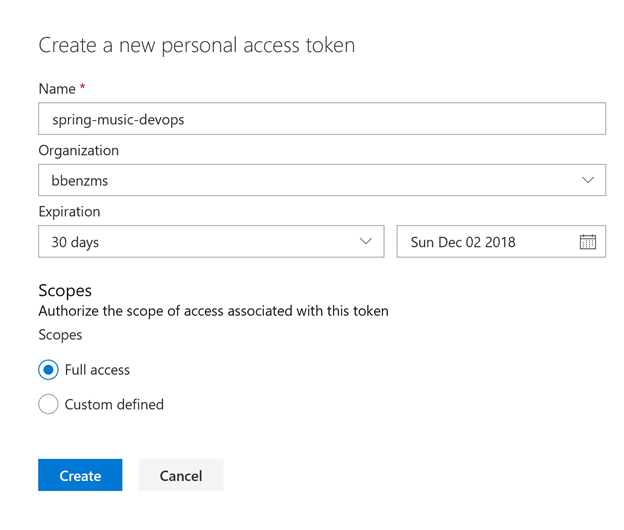Click the "Authorize the scope of access" description
This screenshot has height=530, width=624.
(213, 311)
